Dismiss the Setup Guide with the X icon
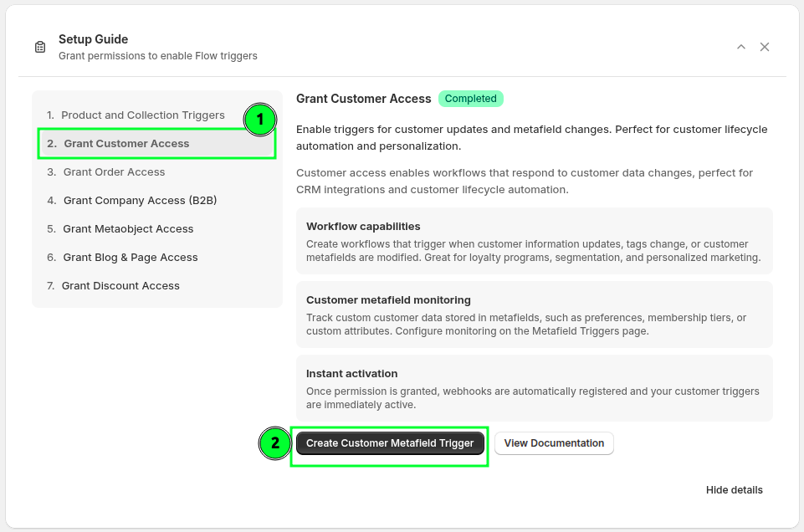 [765, 47]
